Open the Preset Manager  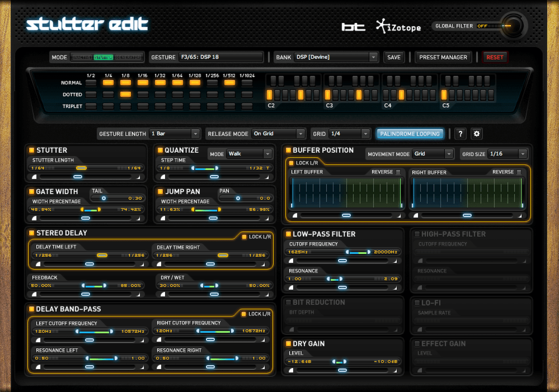[x=443, y=57]
